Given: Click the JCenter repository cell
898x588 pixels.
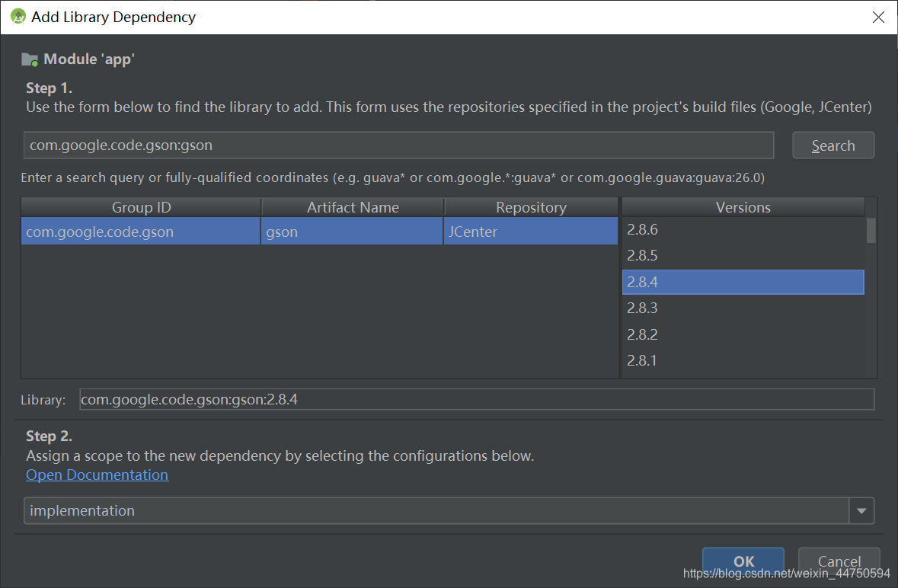Looking at the screenshot, I should (x=531, y=232).
